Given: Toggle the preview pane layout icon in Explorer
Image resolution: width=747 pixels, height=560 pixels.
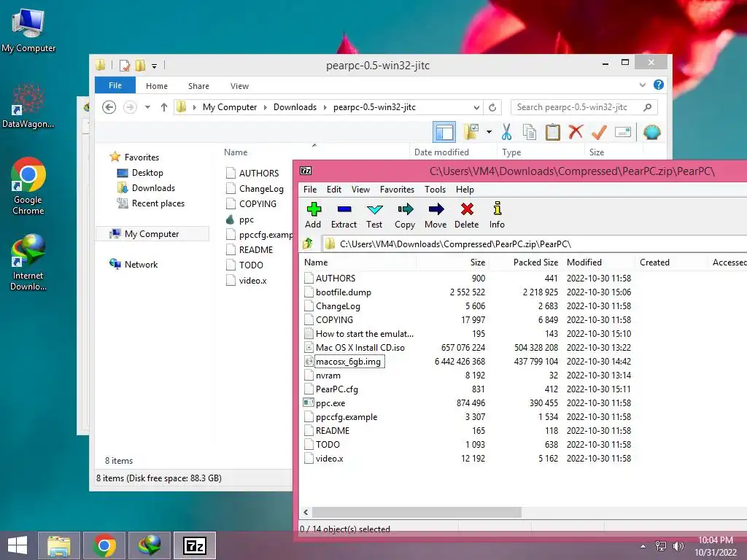Looking at the screenshot, I should click(444, 132).
